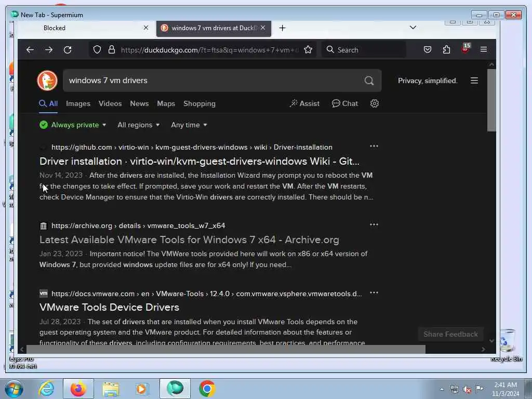Switch to Shopping results
532x399 pixels.
coord(199,103)
